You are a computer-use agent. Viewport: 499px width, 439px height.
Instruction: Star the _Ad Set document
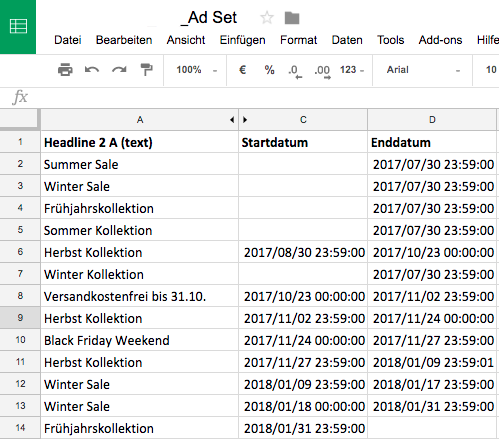(267, 18)
